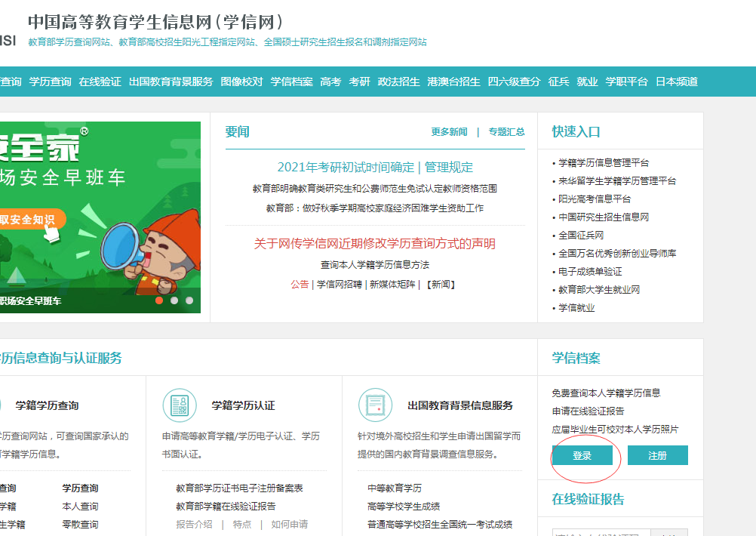
Task: Click 本人查询 under 学历查询
Action: click(x=80, y=506)
